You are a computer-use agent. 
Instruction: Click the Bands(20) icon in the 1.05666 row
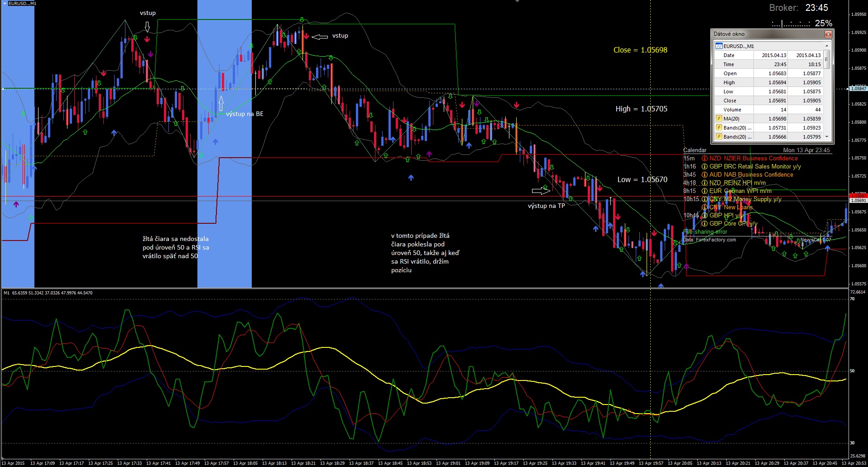[719, 137]
